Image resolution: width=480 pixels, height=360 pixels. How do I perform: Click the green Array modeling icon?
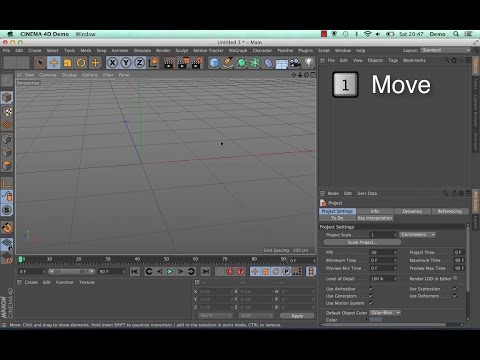pos(255,63)
